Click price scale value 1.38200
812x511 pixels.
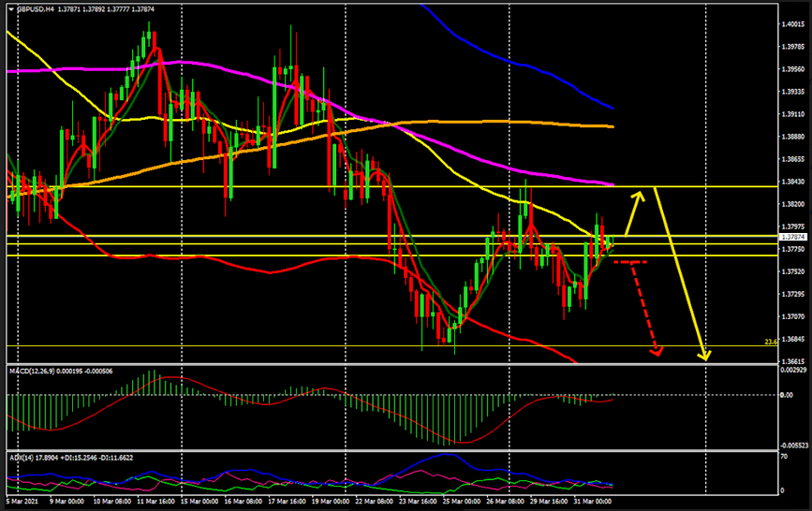coord(793,205)
